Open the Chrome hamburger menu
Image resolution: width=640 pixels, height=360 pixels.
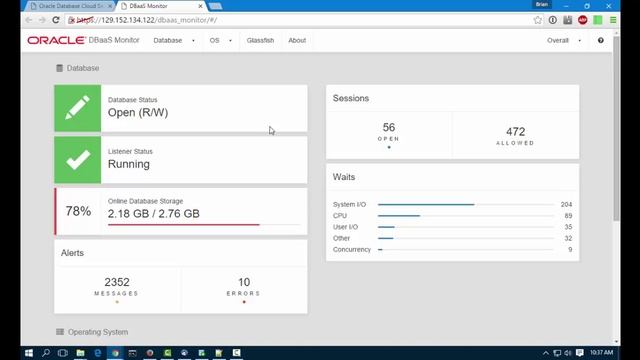[613, 20]
